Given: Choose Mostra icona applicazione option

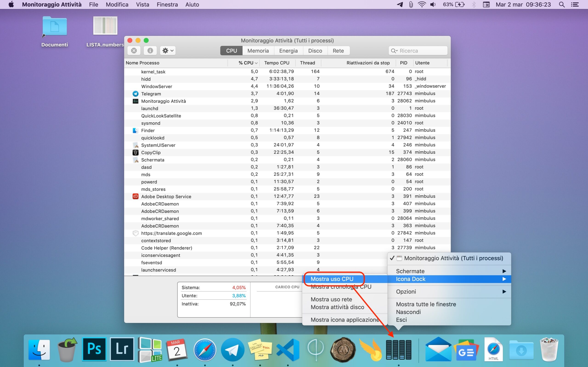Looking at the screenshot, I should coord(345,320).
